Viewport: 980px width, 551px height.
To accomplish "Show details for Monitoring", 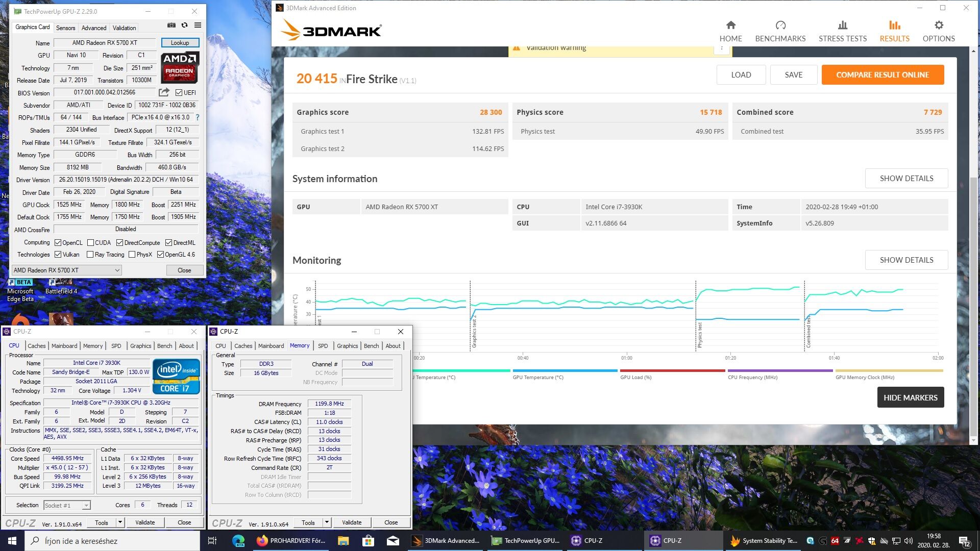I will pos(906,260).
